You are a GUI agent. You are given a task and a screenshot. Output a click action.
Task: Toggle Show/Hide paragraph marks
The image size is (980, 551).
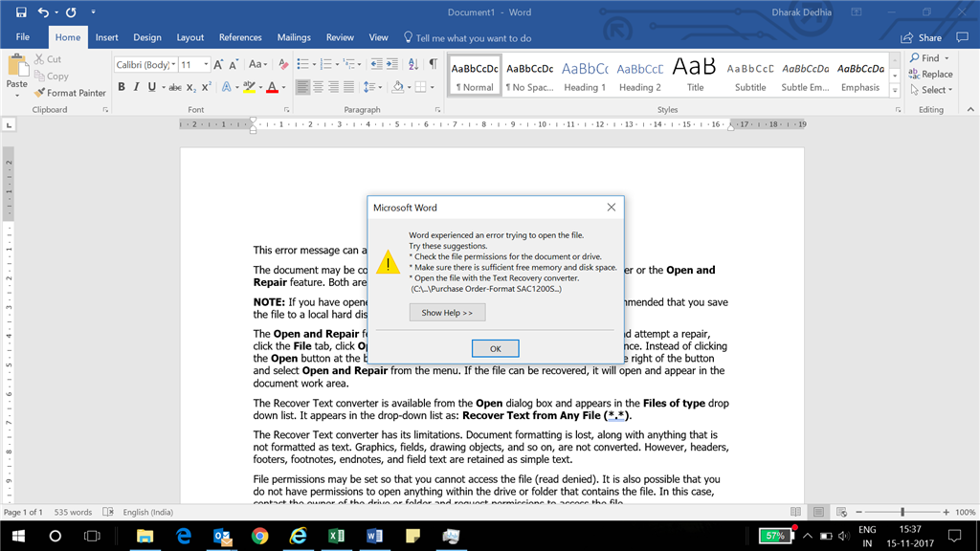coord(433,64)
